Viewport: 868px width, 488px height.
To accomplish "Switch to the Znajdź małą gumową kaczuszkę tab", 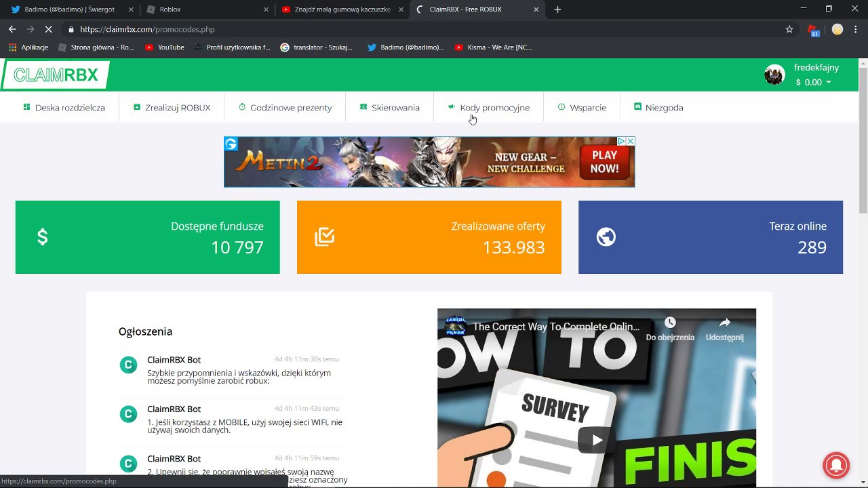I will tap(342, 9).
